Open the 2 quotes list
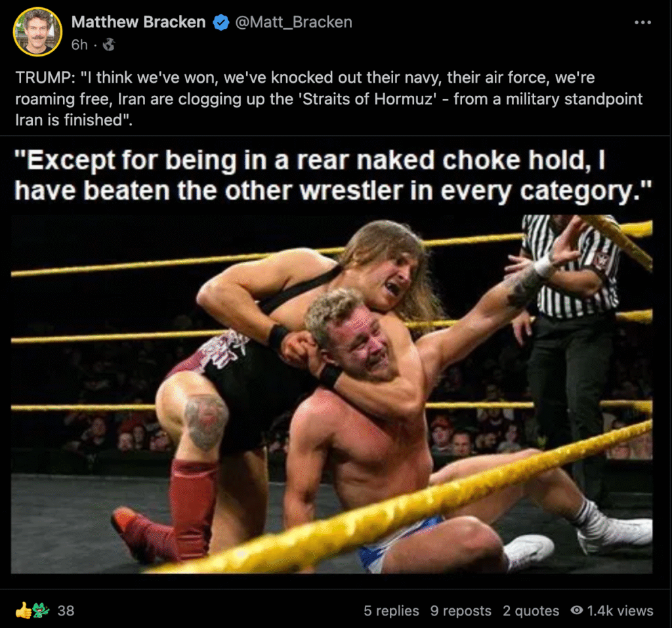 point(531,610)
